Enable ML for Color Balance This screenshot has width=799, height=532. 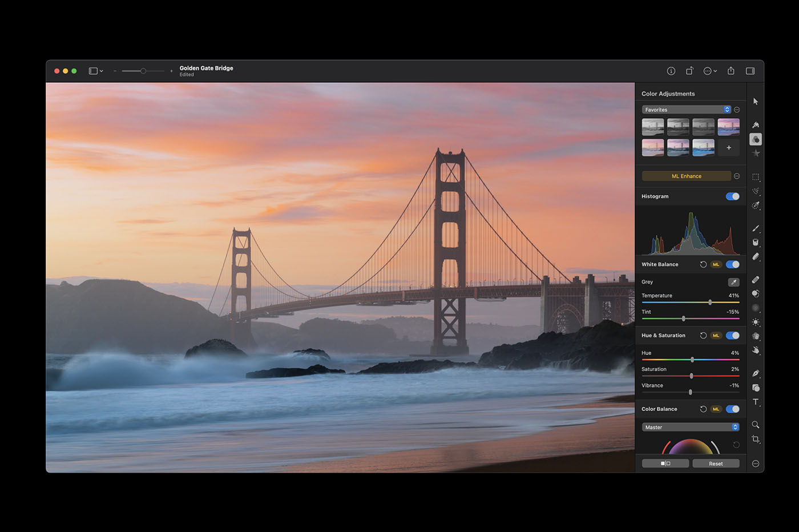716,409
